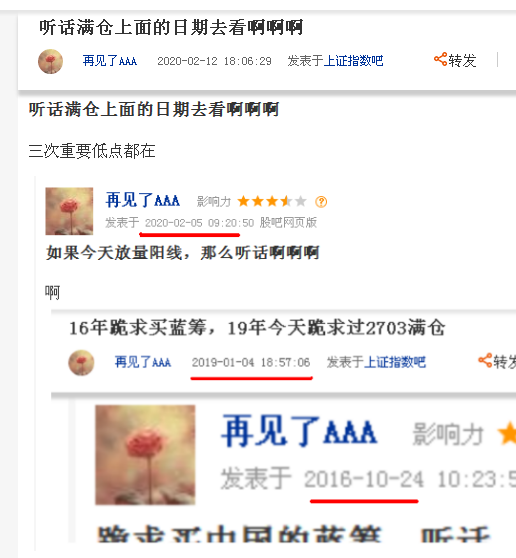Click the heading 16年跪求买蓝筹 post title

(257, 328)
